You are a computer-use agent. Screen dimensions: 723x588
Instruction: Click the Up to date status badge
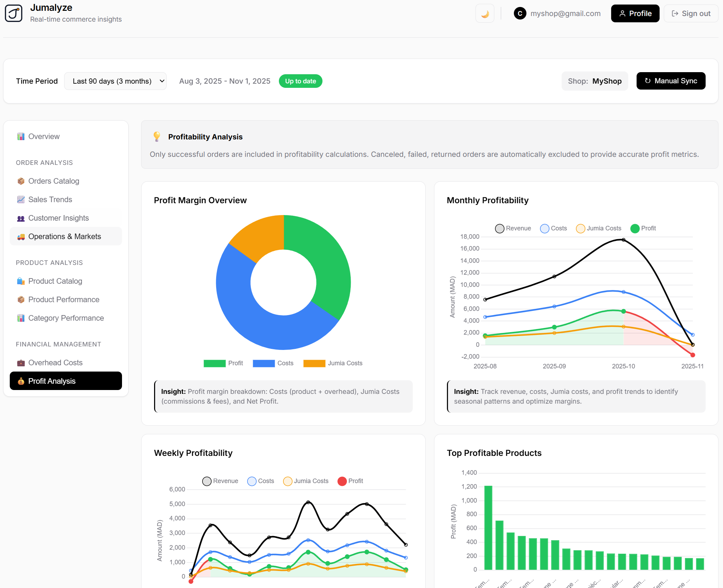(x=300, y=81)
